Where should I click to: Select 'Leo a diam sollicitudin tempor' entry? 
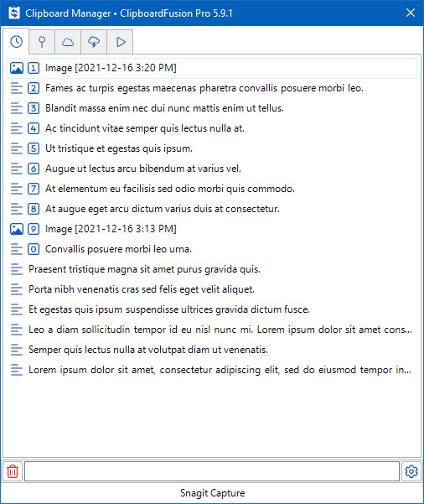(212, 330)
